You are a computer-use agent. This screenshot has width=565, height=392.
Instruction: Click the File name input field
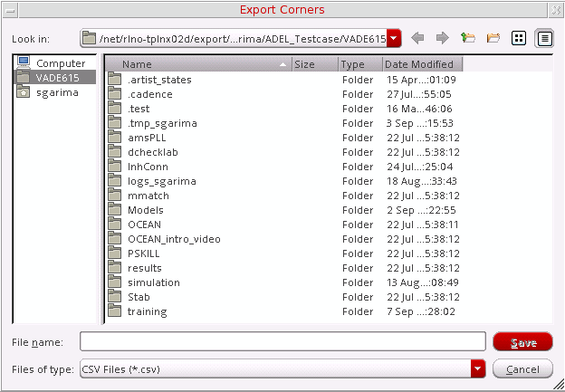pos(282,341)
